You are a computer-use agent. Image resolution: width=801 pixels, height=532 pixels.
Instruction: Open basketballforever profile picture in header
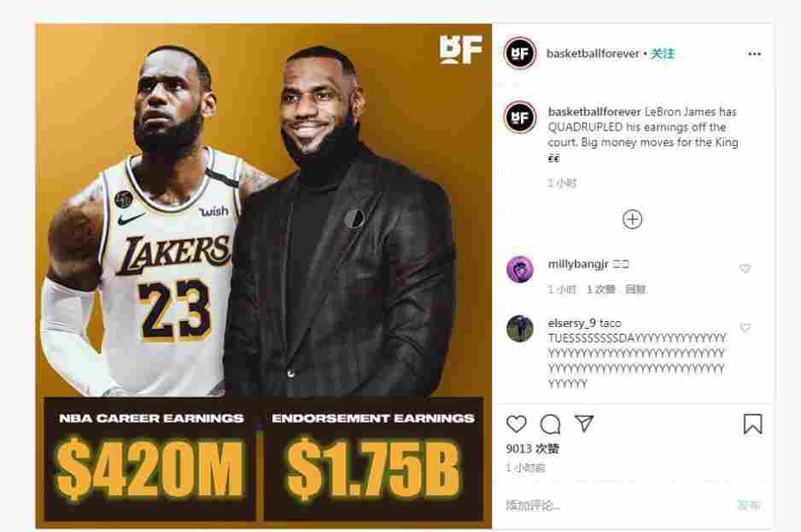point(519,53)
